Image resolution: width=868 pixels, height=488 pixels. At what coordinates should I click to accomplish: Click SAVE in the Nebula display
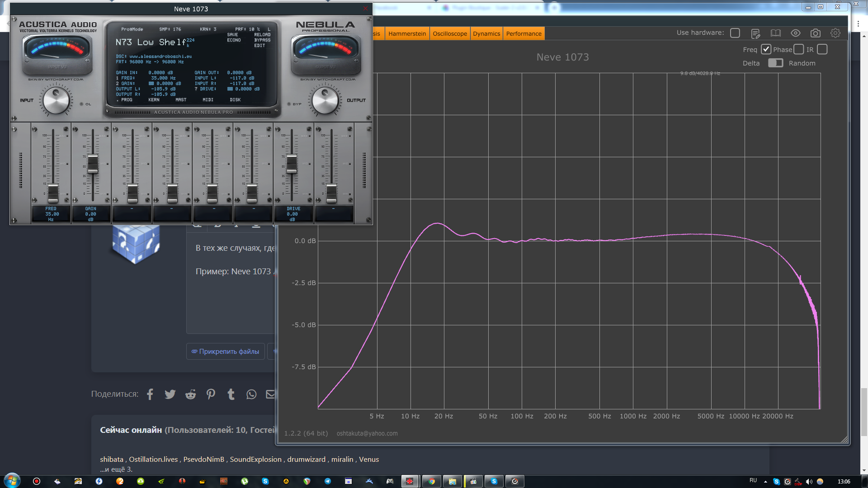click(x=232, y=35)
